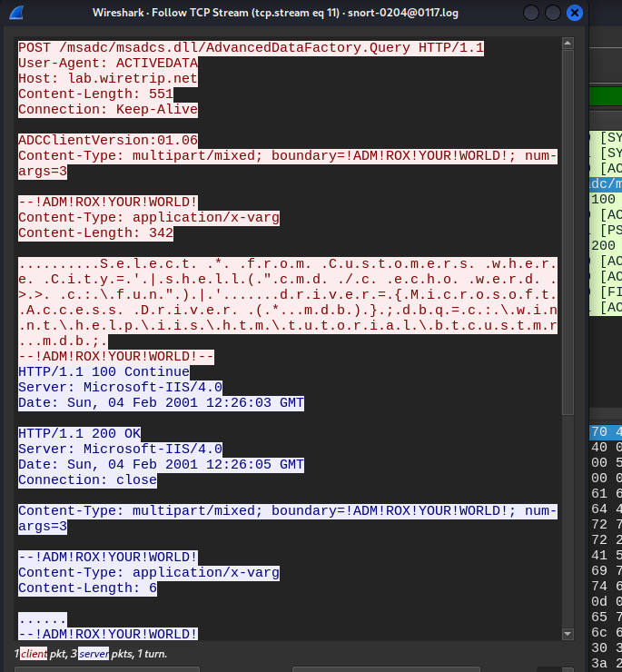
Task: Select the Connection: close line
Action: click(87, 479)
